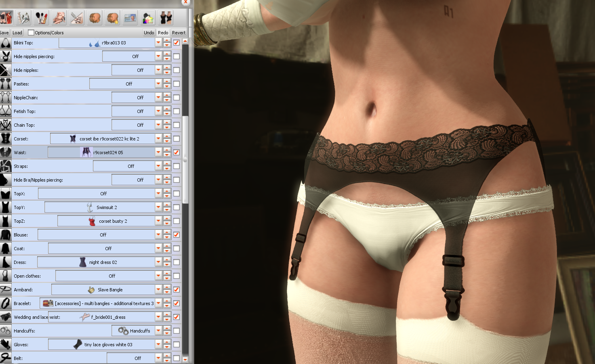Open the Armband Slave Bangle dropdown arrow

tap(158, 289)
